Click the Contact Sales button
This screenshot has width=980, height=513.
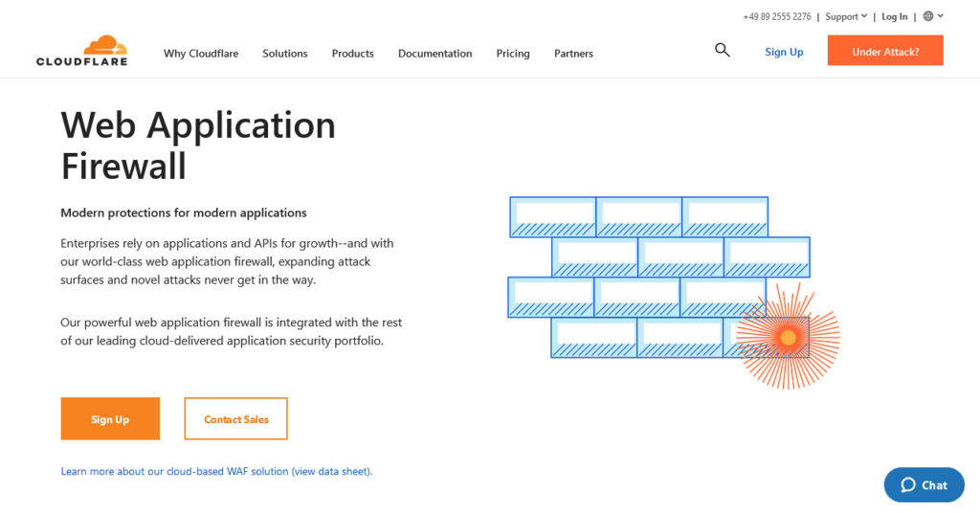point(235,418)
